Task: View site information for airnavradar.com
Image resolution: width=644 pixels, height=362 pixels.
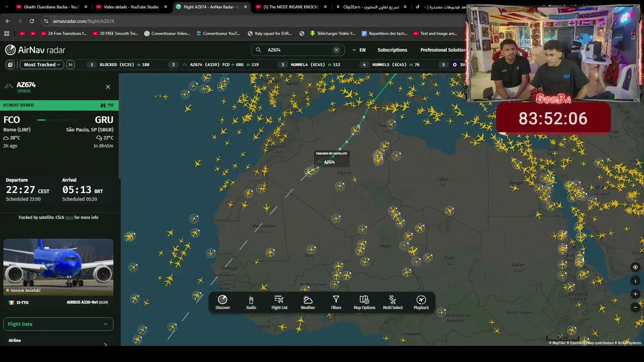Action: [x=46, y=21]
